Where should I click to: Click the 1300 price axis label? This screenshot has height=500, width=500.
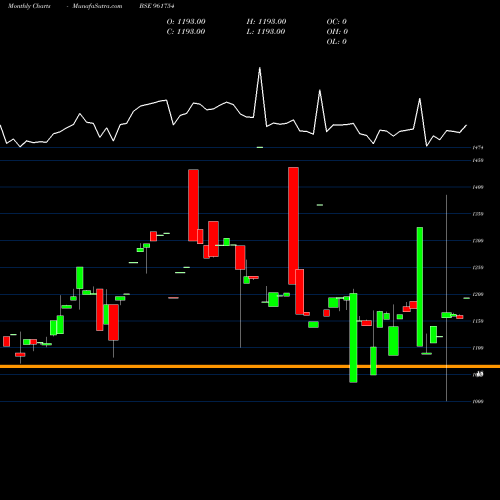pyautogui.click(x=478, y=241)
